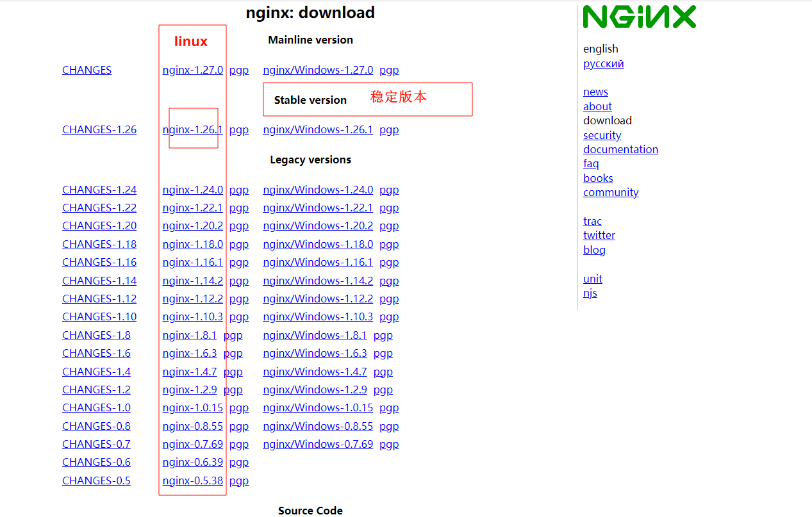Screen dimensions: 812x517
Task: Download nginx/Windows-0.8.55
Action: [x=318, y=426]
